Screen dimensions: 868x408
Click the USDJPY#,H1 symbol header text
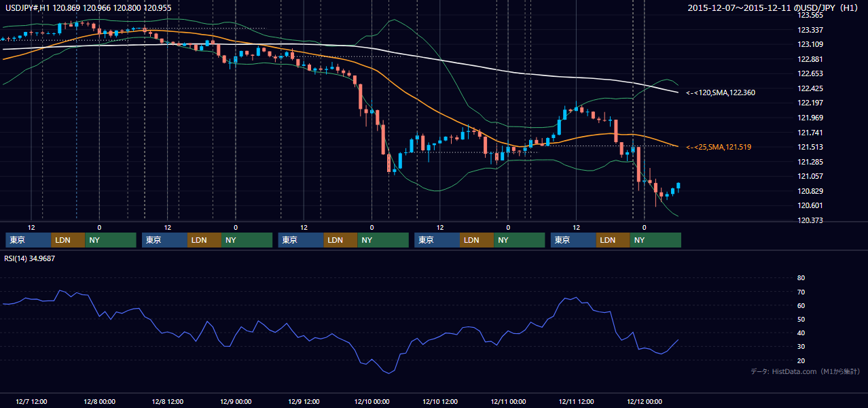point(89,7)
